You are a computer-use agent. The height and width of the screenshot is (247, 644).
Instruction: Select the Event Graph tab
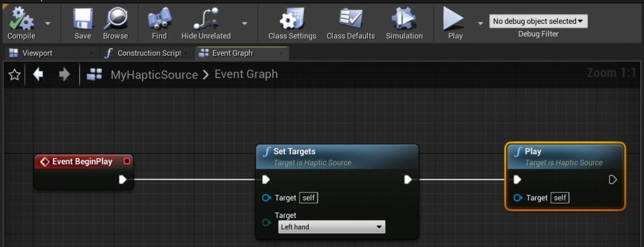[x=233, y=53]
